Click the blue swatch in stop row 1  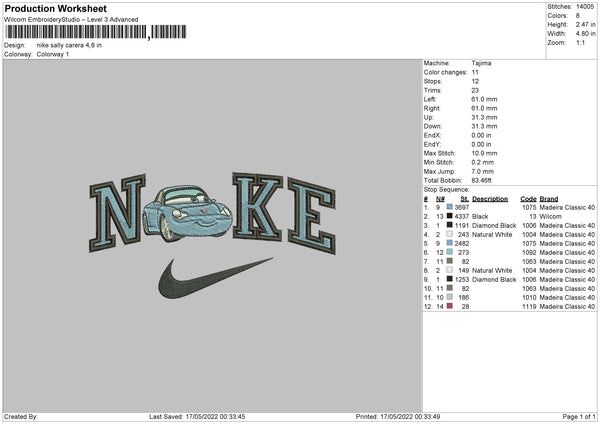point(450,207)
